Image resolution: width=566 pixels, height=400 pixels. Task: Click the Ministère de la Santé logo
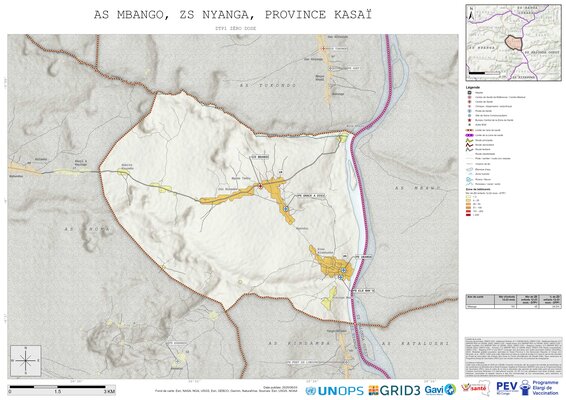(475, 388)
